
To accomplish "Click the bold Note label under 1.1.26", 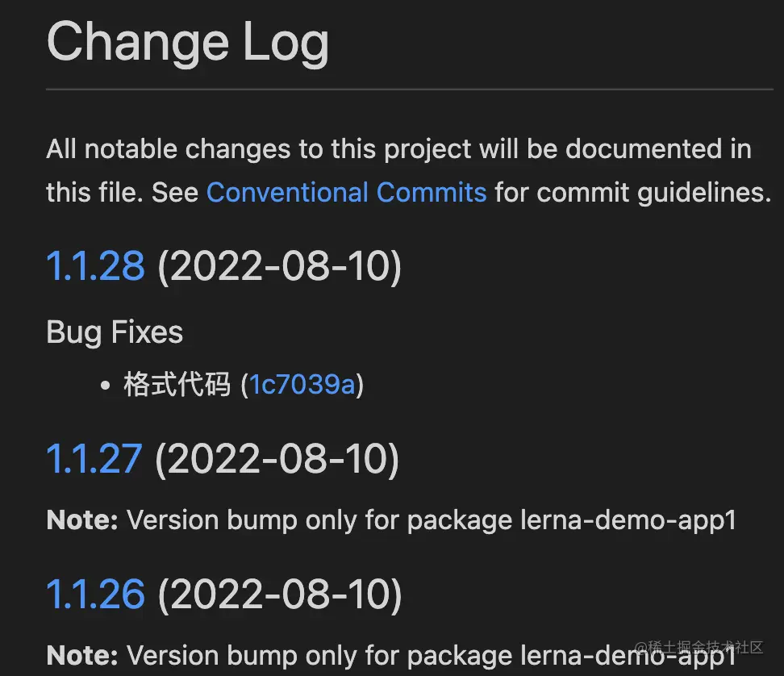I will 82,656.
